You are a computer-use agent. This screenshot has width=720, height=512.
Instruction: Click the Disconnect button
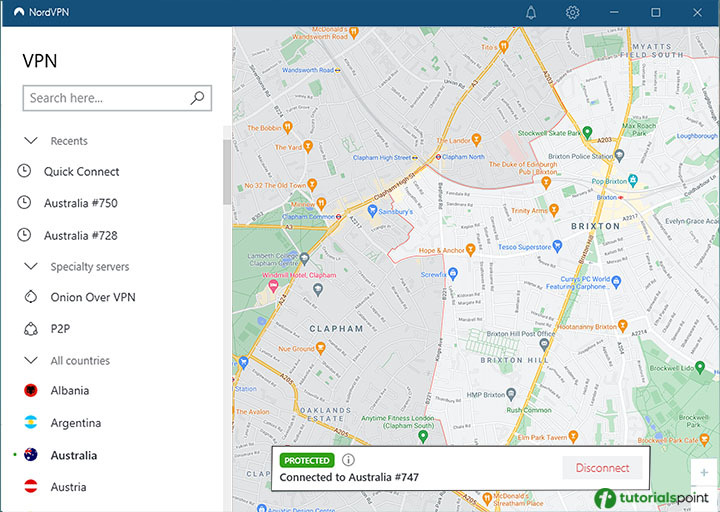(x=602, y=467)
